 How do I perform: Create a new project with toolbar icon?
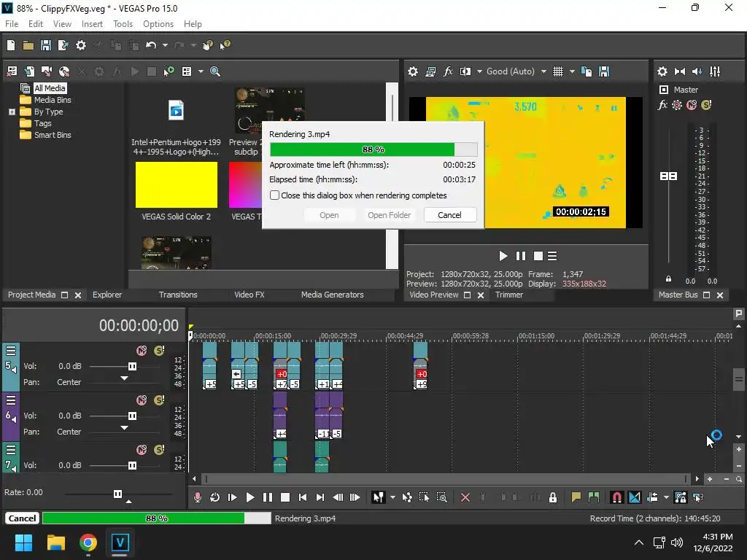11,45
